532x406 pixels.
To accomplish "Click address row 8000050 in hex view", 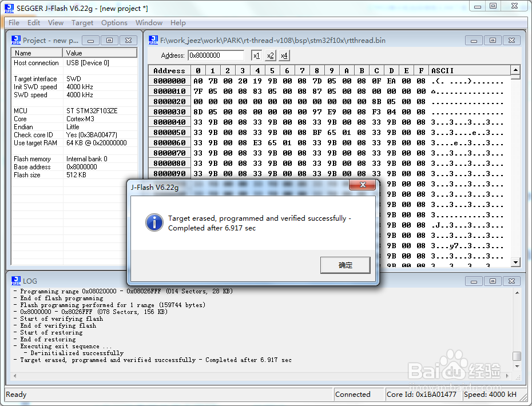I will [169, 132].
